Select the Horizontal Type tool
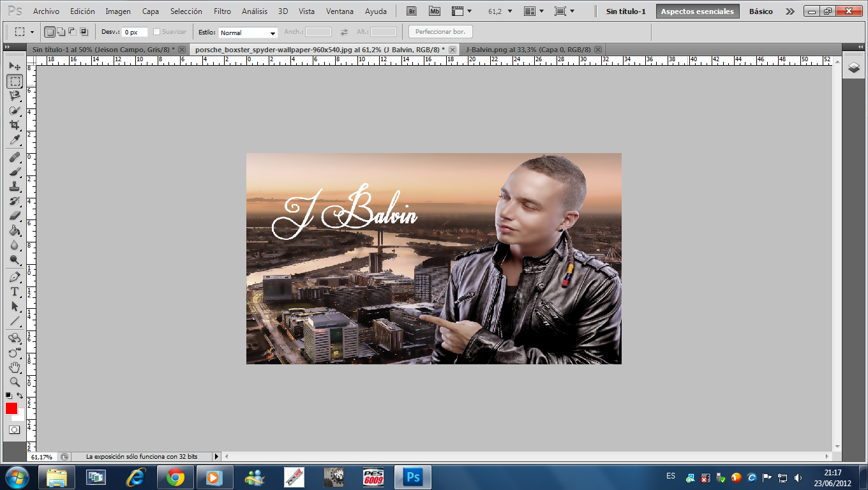This screenshot has width=868, height=490. click(x=15, y=292)
